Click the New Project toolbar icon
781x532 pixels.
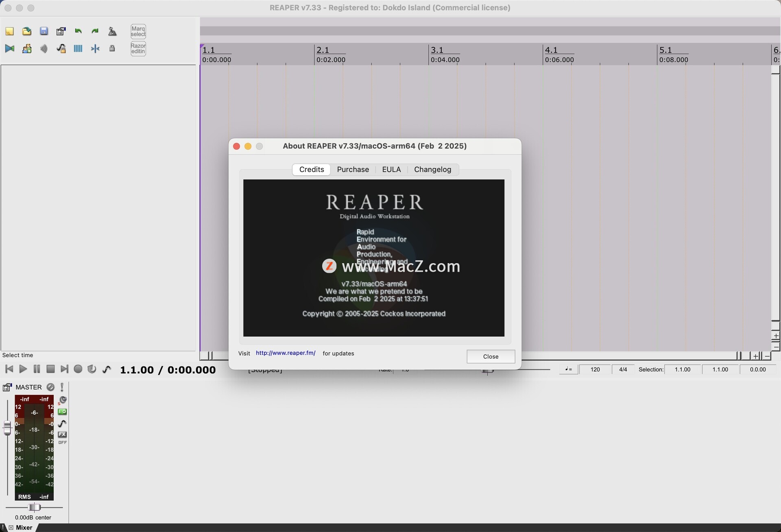(9, 31)
